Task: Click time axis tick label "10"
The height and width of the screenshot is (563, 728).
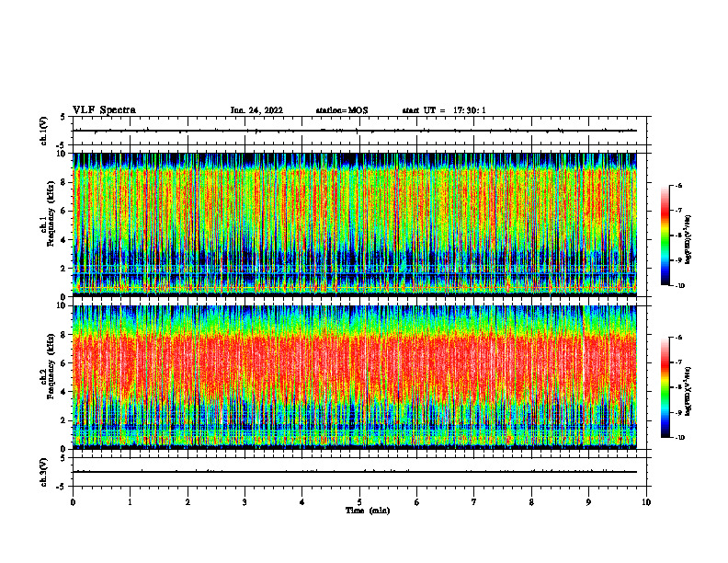Action: click(x=646, y=502)
